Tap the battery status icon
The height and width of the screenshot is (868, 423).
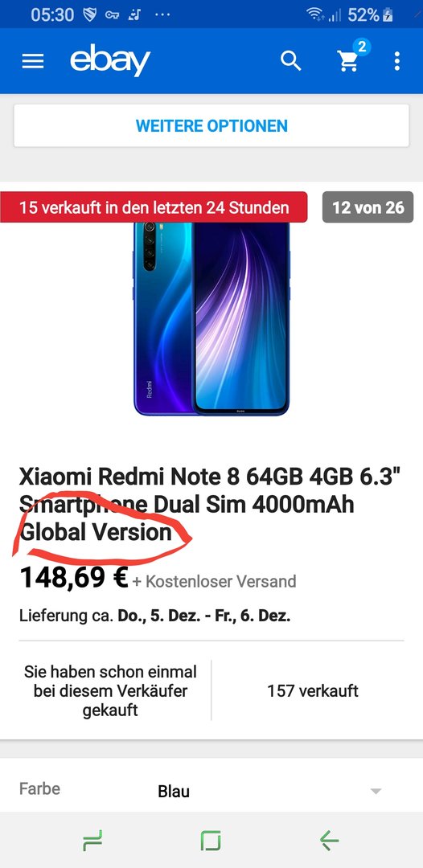388,15
